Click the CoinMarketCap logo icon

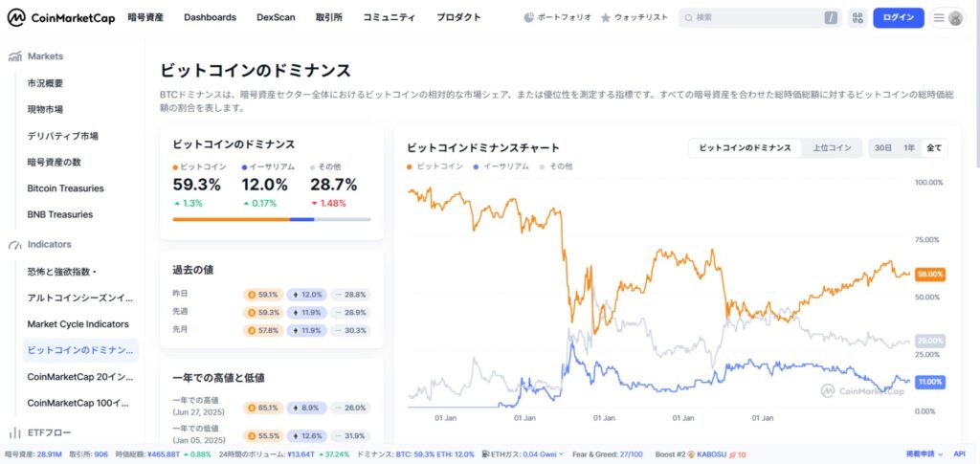[17, 17]
